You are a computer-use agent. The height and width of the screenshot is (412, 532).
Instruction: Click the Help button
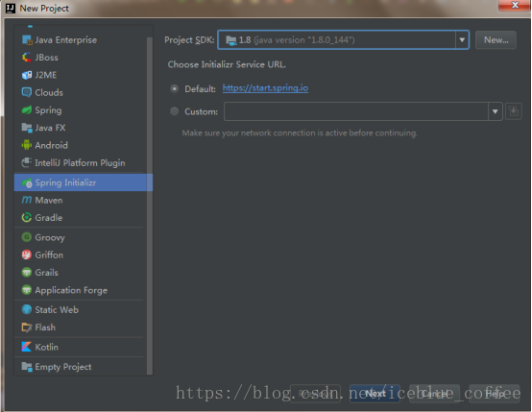(x=494, y=394)
